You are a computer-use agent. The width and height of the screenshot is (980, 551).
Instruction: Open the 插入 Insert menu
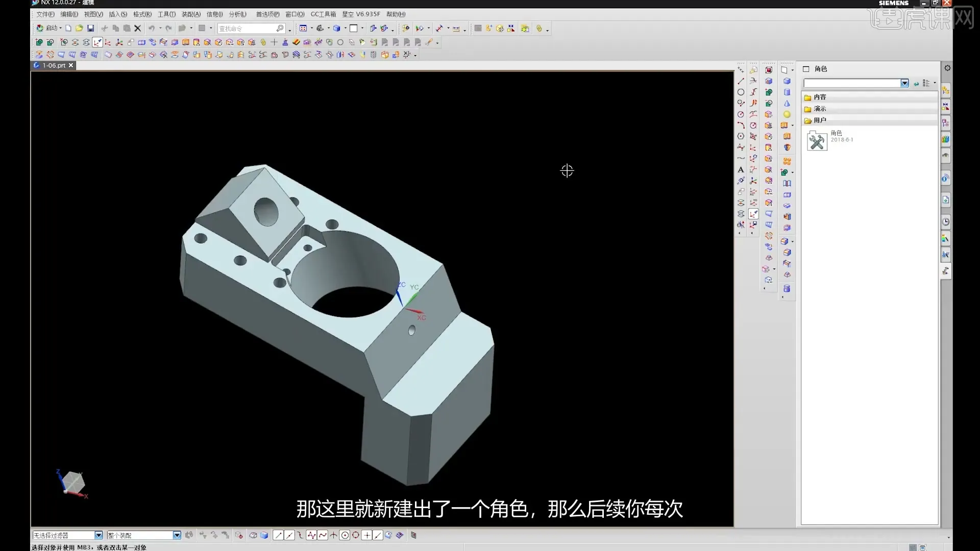coord(117,14)
